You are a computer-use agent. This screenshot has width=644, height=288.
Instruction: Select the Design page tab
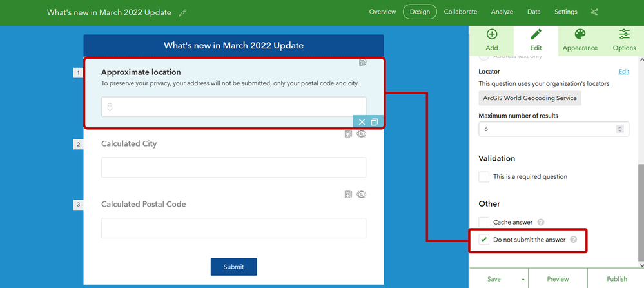420,12
